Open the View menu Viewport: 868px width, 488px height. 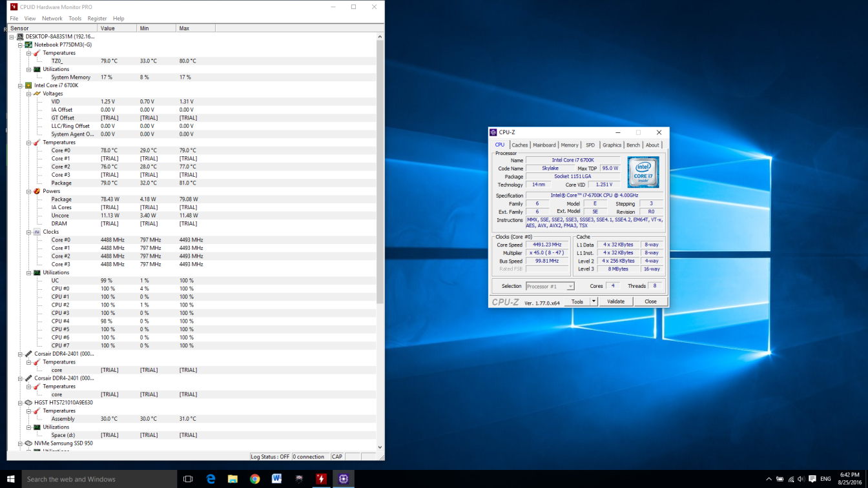pos(30,19)
